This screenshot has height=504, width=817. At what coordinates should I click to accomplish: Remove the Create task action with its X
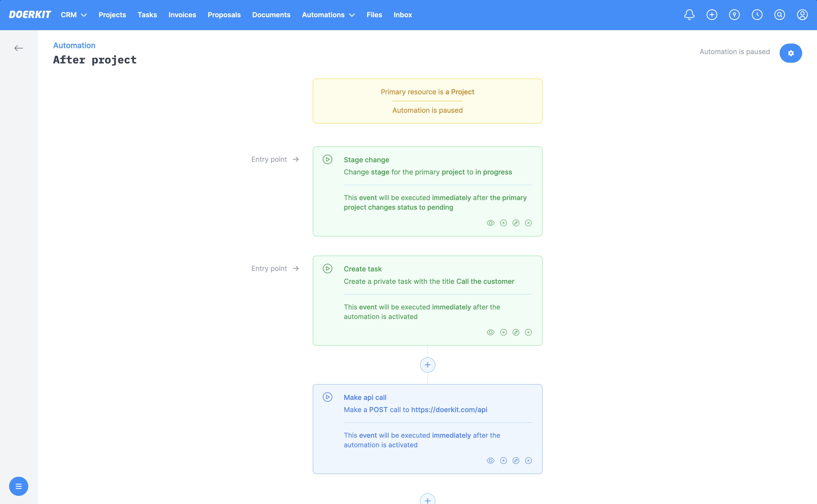pyautogui.click(x=528, y=332)
